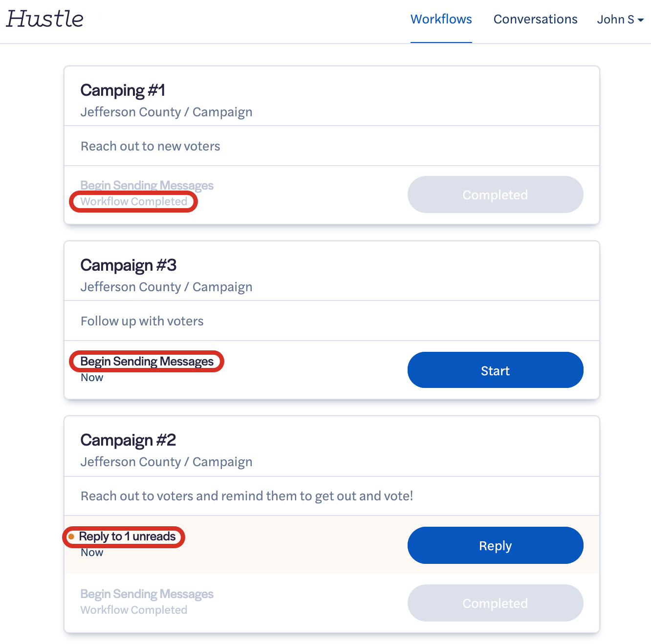
Task: Click Reply button for Campaign #2
Action: point(495,545)
